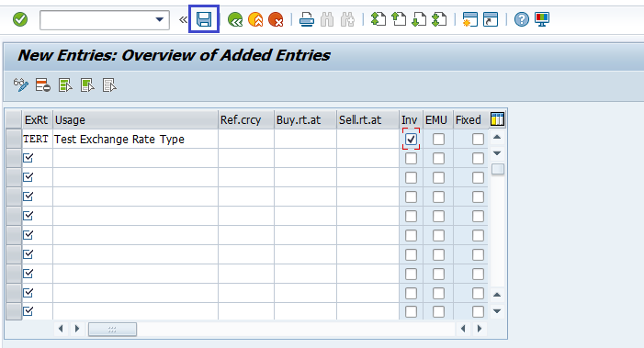Click the table's vertical scrollbar thumb
The height and width of the screenshot is (348, 644).
[497, 169]
